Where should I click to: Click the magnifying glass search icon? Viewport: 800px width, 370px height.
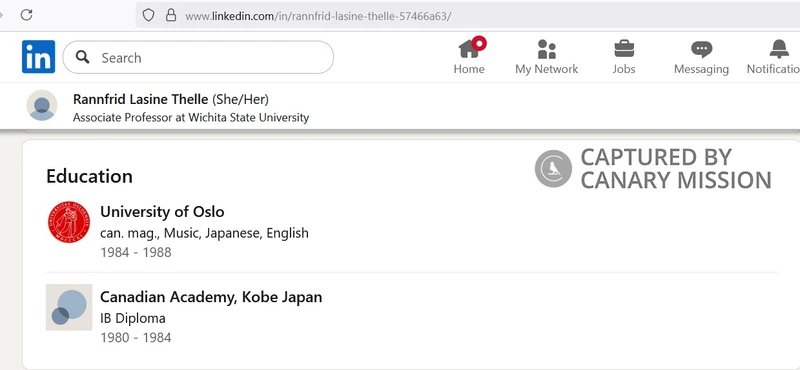click(x=82, y=57)
